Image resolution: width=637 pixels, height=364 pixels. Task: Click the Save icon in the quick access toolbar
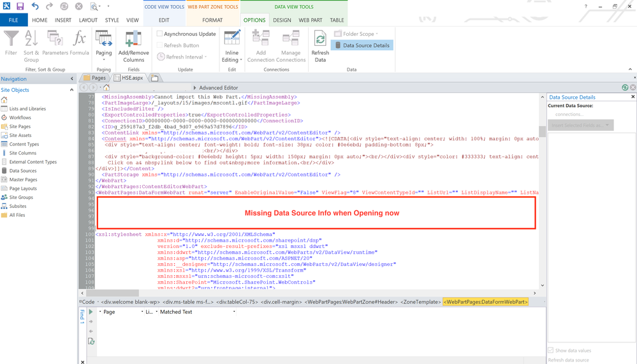(x=20, y=6)
